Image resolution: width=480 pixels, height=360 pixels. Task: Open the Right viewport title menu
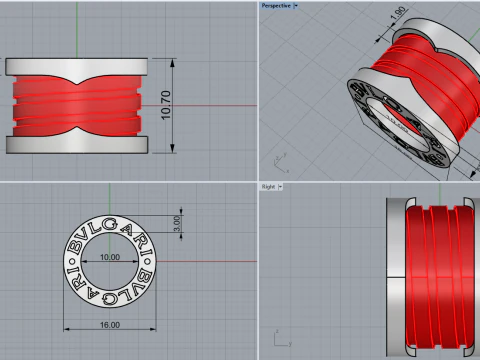(268, 187)
